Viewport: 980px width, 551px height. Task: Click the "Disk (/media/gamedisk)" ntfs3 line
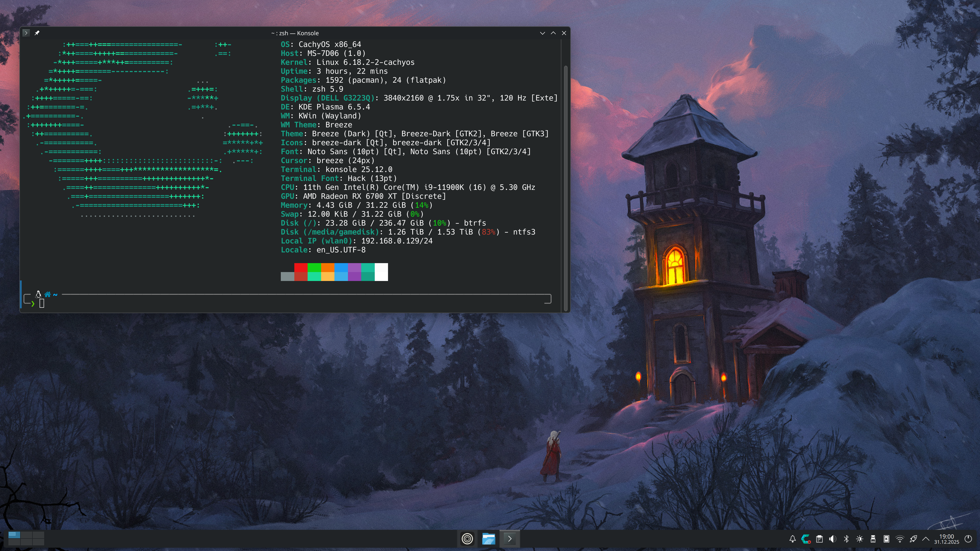[x=408, y=232]
